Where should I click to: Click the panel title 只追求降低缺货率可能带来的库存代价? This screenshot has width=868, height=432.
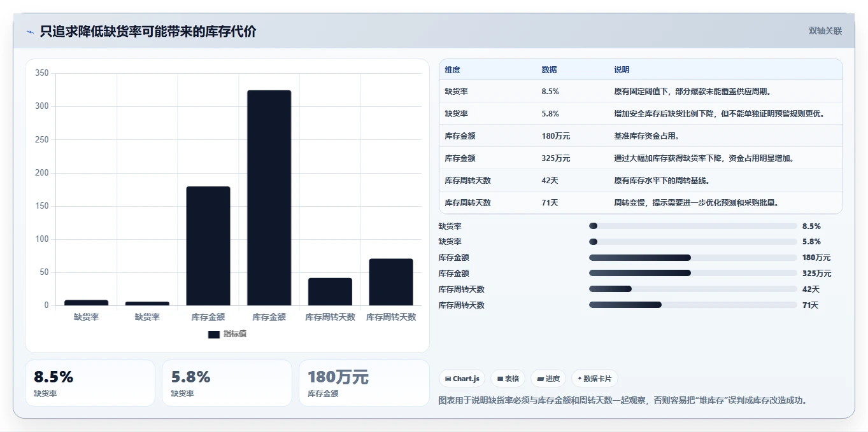pos(148,31)
